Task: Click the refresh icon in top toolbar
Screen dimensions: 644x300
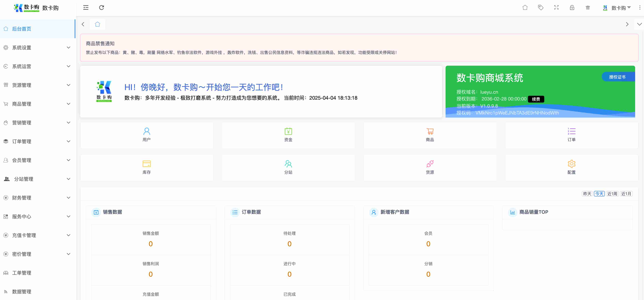Action: click(101, 8)
